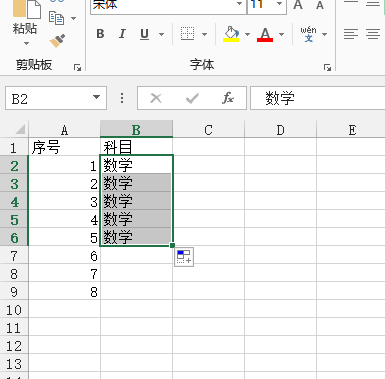The image size is (385, 379).
Task: Decrease font size with small A
Action: tap(320, 5)
